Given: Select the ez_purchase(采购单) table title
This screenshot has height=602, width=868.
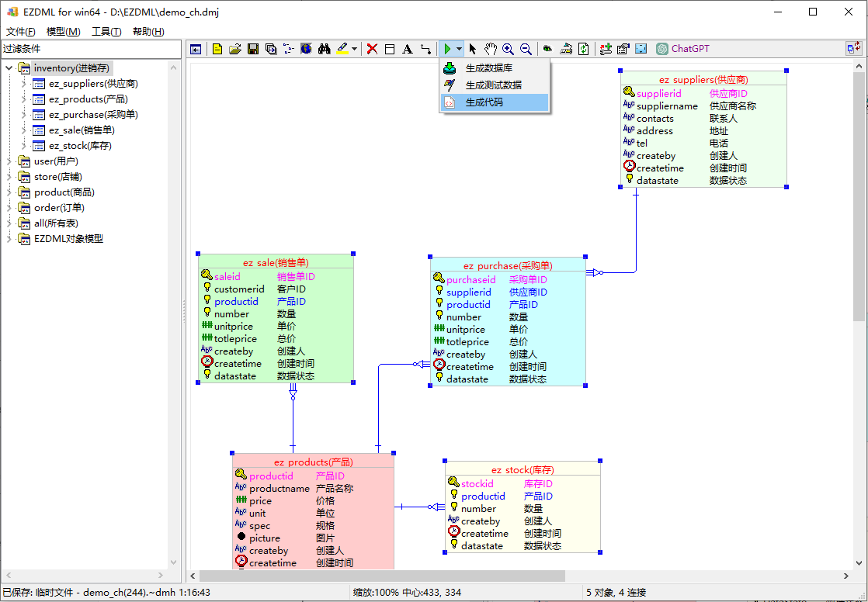Looking at the screenshot, I should tap(508, 266).
